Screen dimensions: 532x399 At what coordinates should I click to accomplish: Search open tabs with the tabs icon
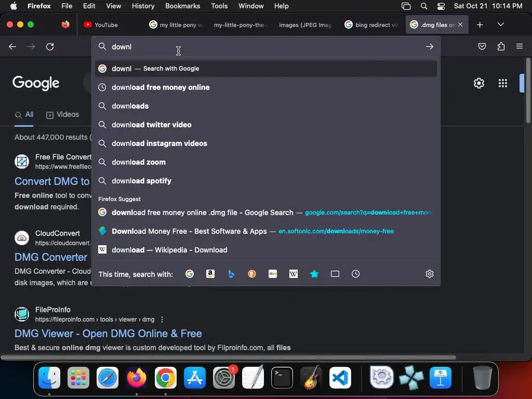click(x=335, y=274)
